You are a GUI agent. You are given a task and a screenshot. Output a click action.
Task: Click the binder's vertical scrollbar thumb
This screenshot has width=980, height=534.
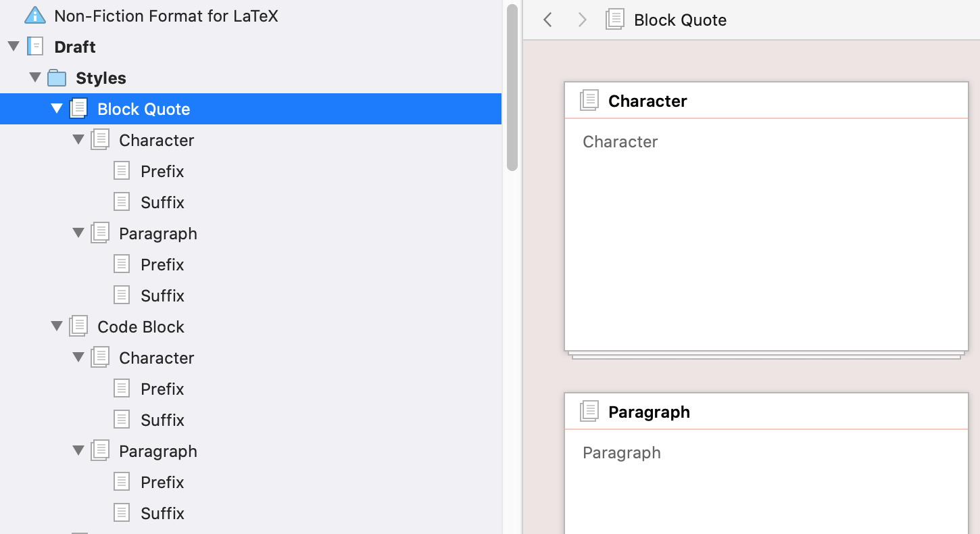point(512,87)
